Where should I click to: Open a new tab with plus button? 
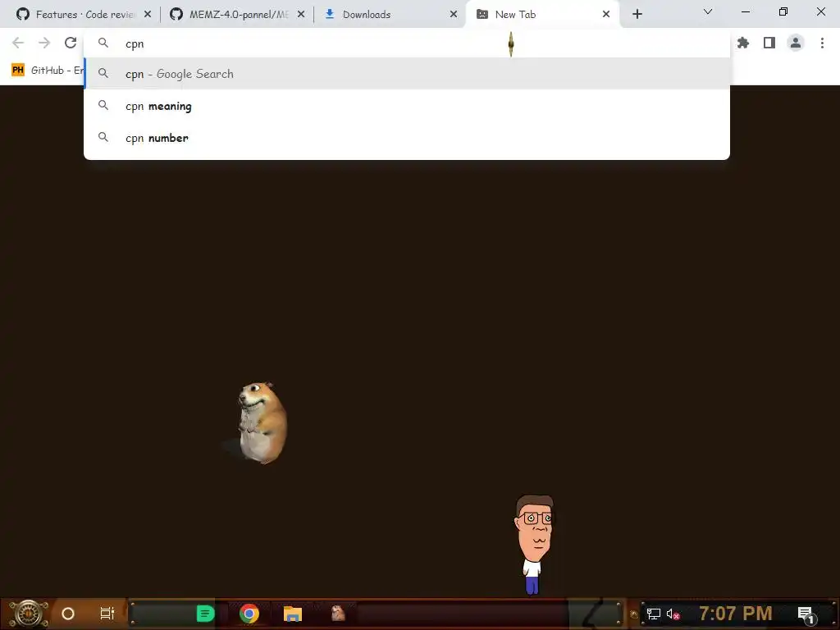point(637,15)
